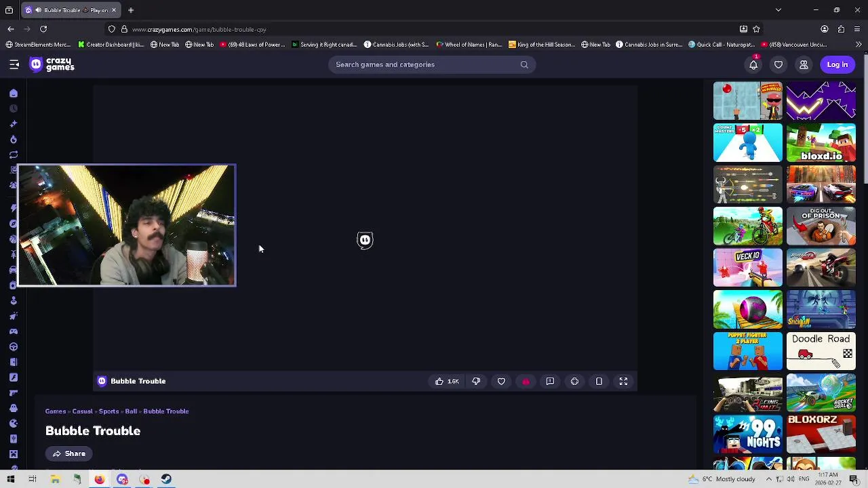Image resolution: width=868 pixels, height=488 pixels.
Task: Open the StreamElements bookmark
Action: pos(38,45)
